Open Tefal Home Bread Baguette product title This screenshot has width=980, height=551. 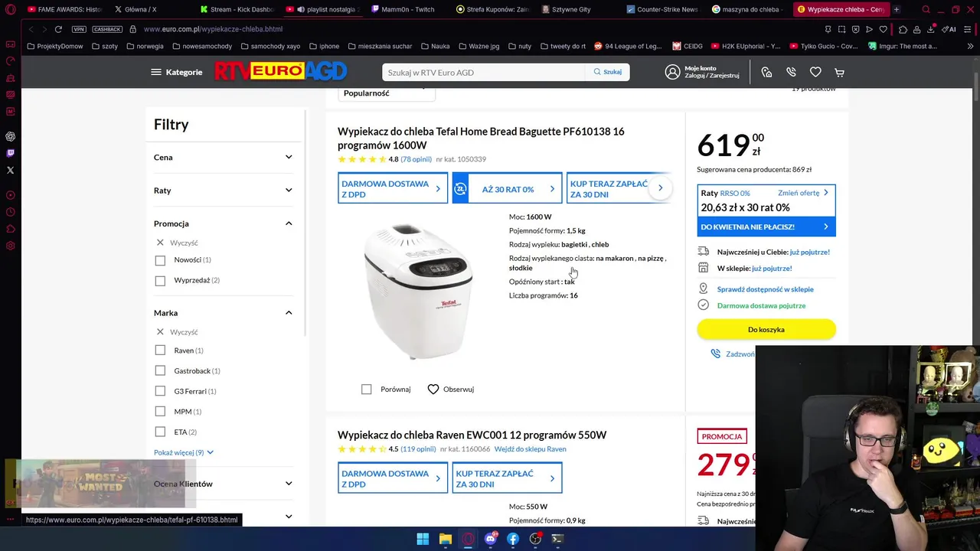481,139
